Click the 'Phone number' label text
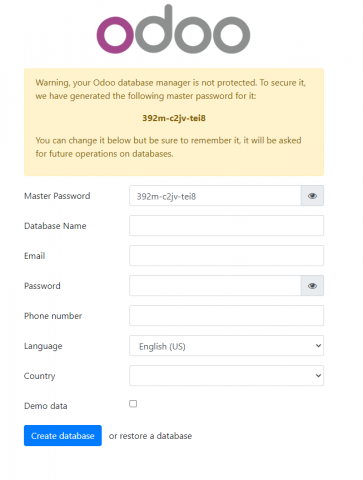Screen dimensions: 363x480 (53, 316)
